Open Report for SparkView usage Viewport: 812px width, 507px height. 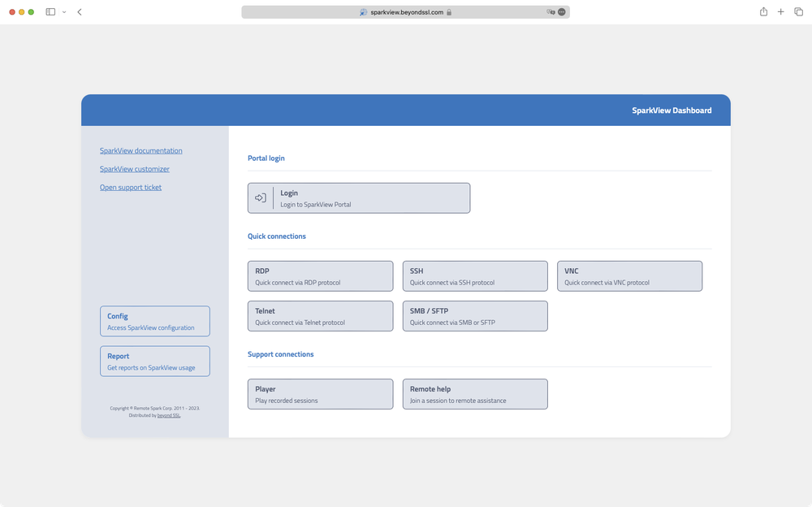(155, 362)
